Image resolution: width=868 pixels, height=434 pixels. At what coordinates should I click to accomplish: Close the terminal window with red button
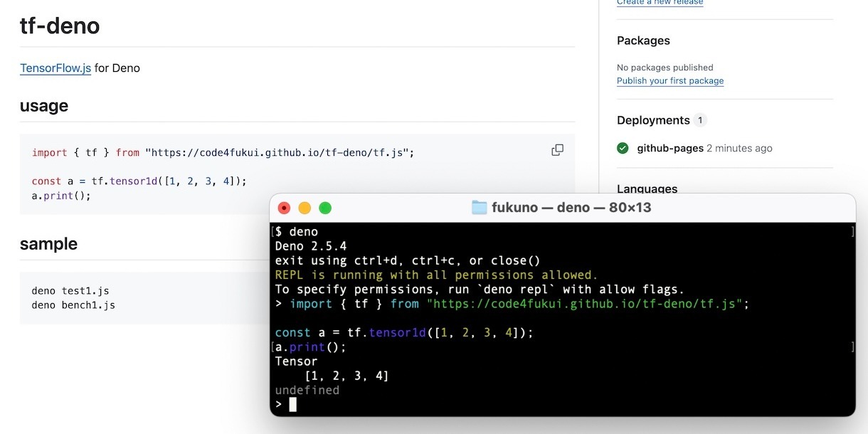click(285, 208)
